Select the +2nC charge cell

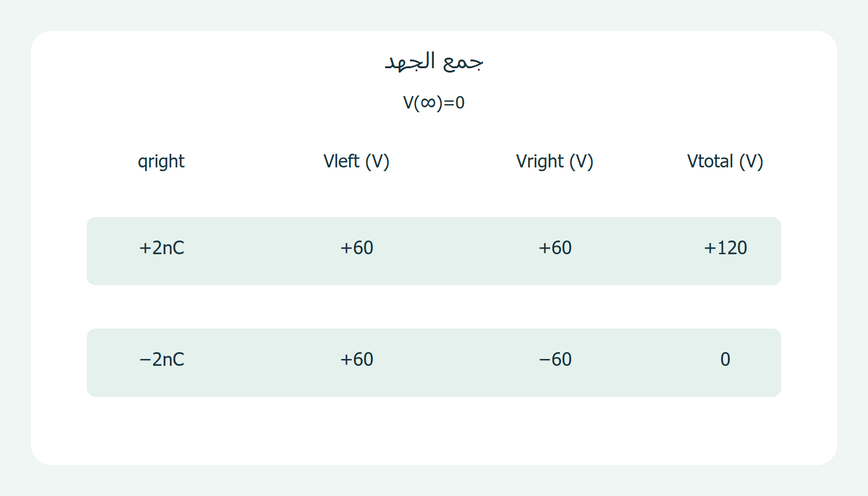tap(162, 248)
